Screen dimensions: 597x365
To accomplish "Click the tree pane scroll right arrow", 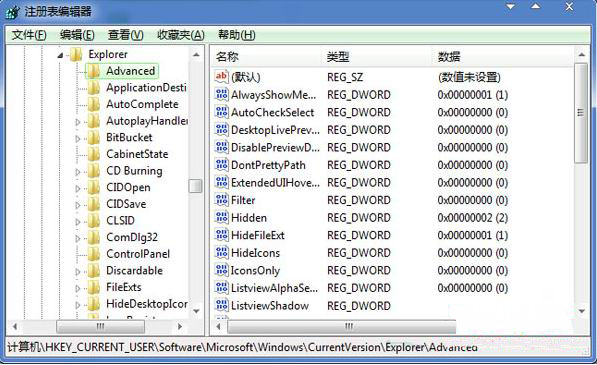I will pyautogui.click(x=180, y=327).
